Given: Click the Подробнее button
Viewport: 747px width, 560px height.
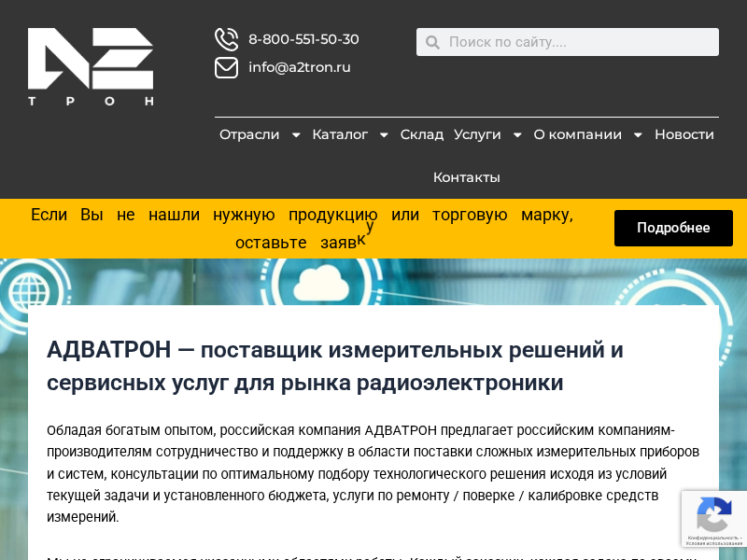Looking at the screenshot, I should [x=673, y=228].
